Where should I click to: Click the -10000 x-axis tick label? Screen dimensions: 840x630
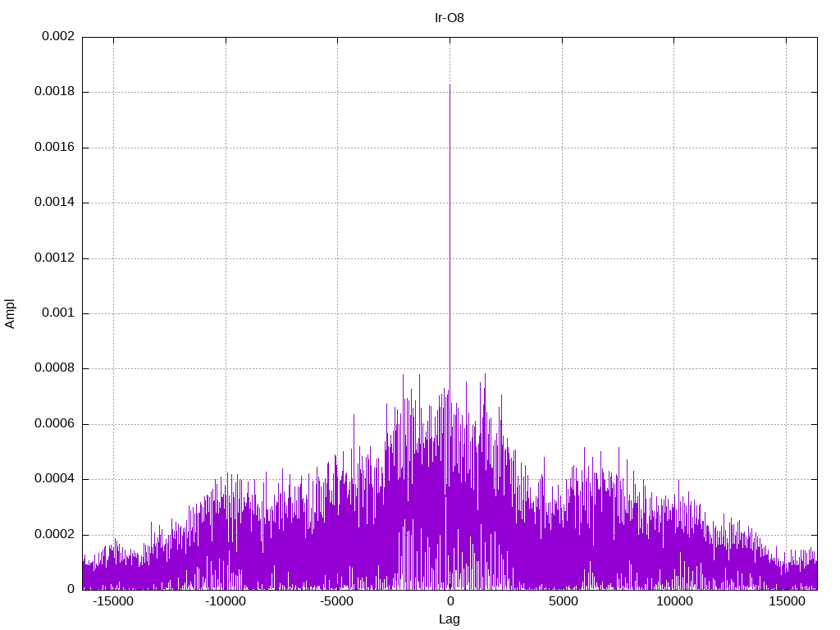(x=226, y=601)
